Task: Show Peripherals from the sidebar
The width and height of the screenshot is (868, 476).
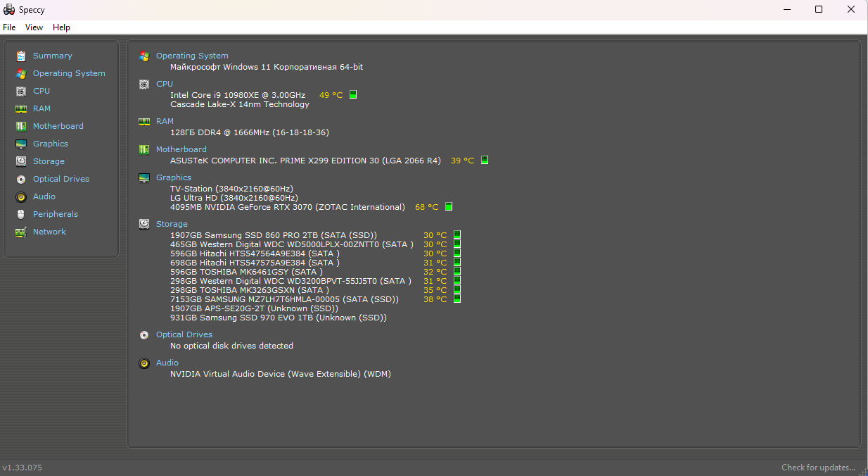Action: click(x=56, y=214)
